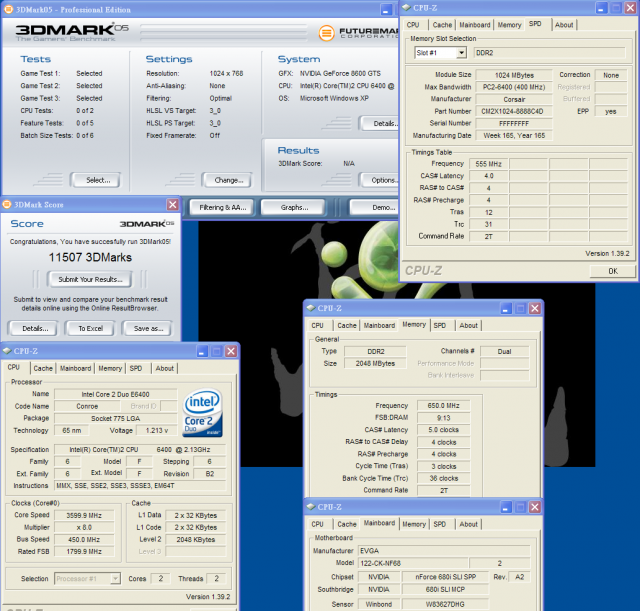Click the memory Frequency 650.0 MHz field
This screenshot has width=640, height=611.
coord(443,406)
